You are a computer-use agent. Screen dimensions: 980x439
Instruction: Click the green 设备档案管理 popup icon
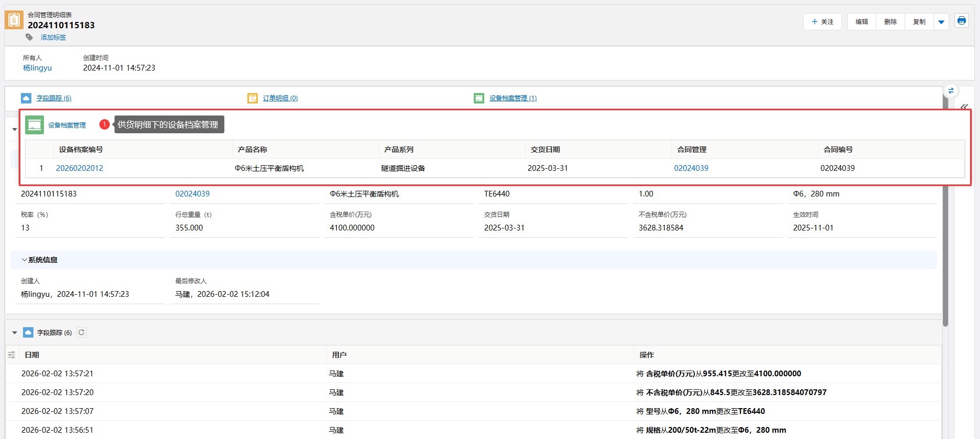(x=35, y=125)
